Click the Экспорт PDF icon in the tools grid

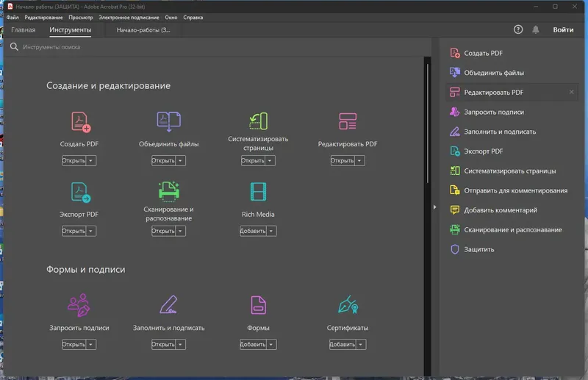(x=81, y=192)
